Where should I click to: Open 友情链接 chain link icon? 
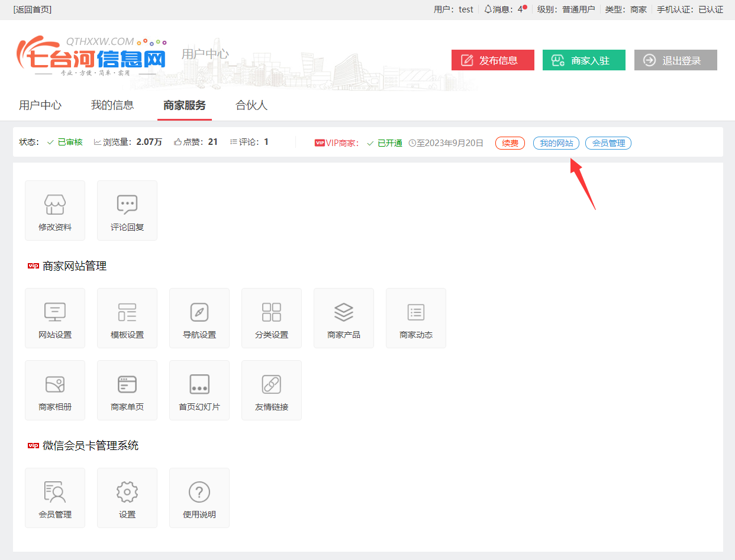coord(272,384)
